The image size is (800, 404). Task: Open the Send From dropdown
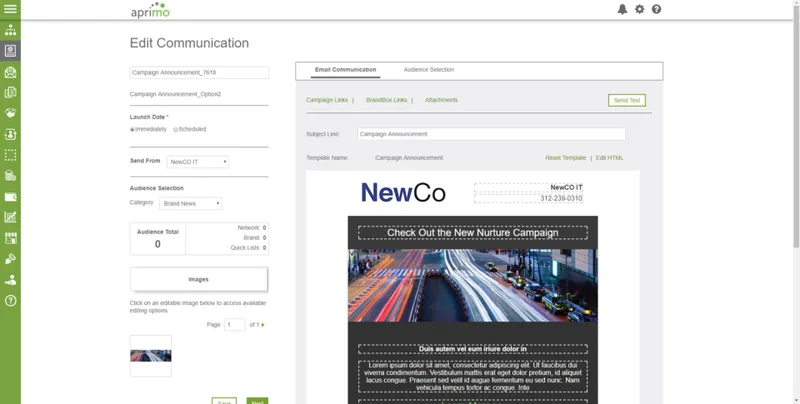[198, 162]
